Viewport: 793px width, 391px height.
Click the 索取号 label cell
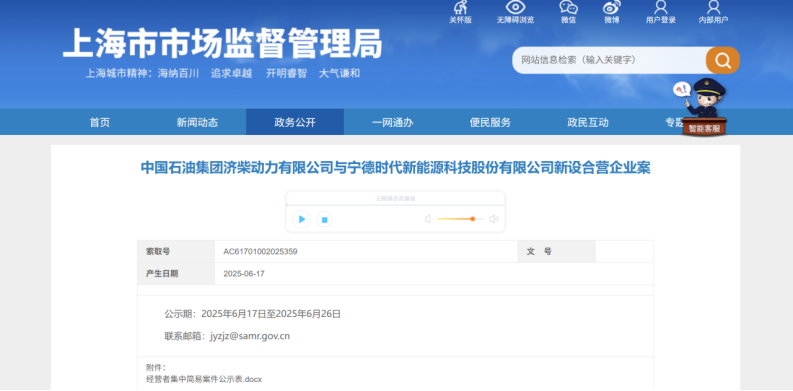(x=176, y=251)
